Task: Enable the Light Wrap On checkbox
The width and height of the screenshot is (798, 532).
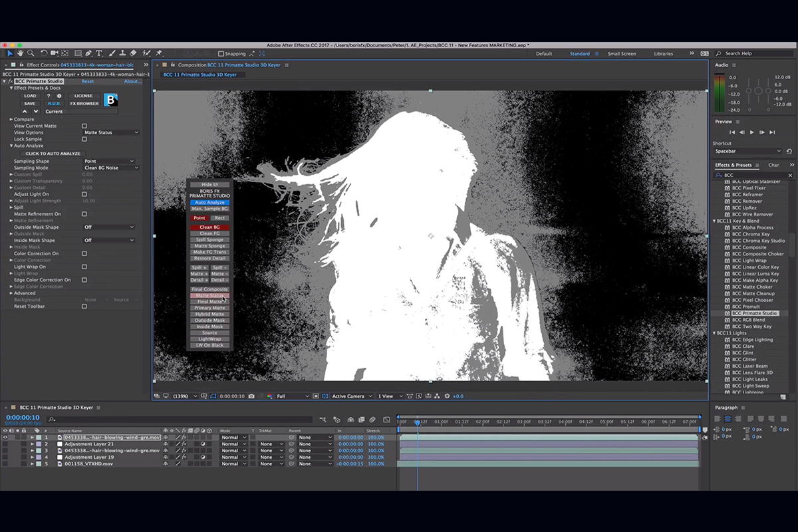Action: [x=84, y=267]
